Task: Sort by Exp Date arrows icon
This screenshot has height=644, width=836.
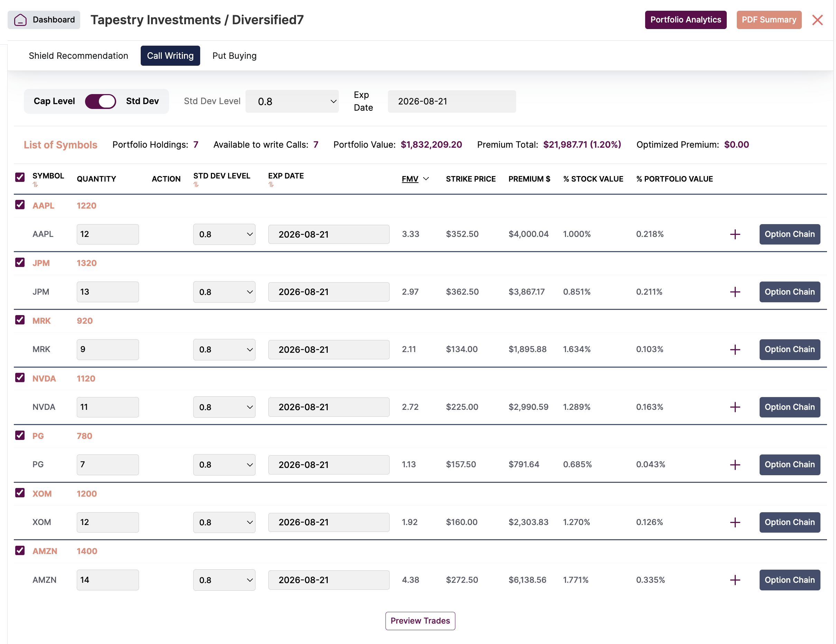Action: coord(271,185)
